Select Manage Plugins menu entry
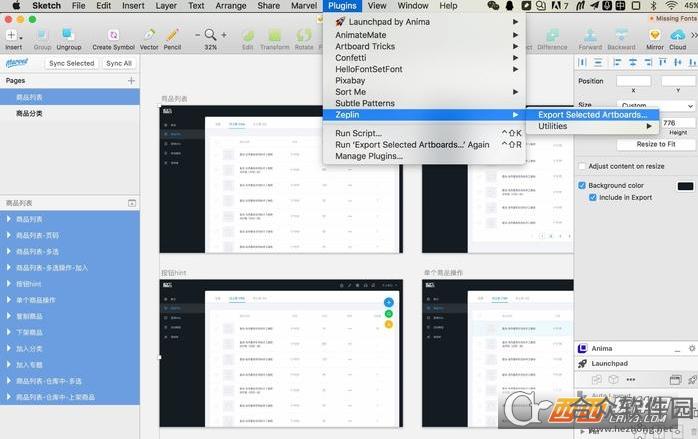Screen dimensions: 698x439 click(424, 156)
